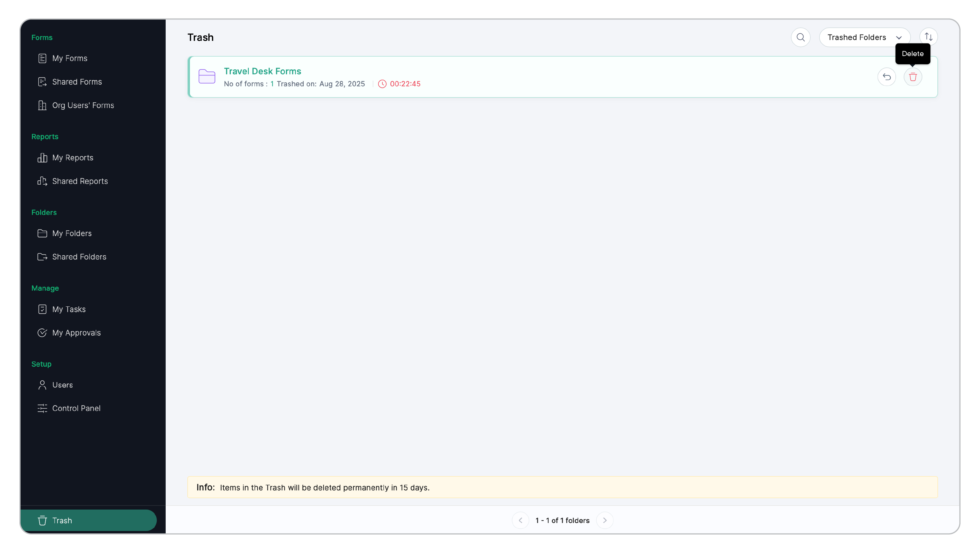Click the red Delete trash icon

click(x=912, y=77)
